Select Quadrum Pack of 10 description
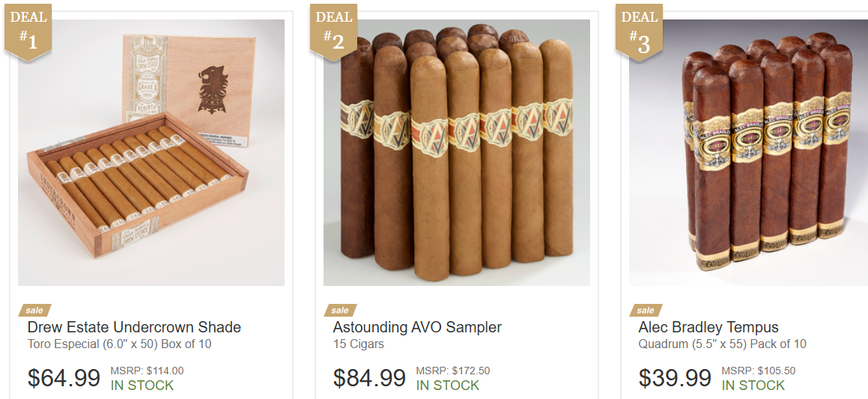 722,344
